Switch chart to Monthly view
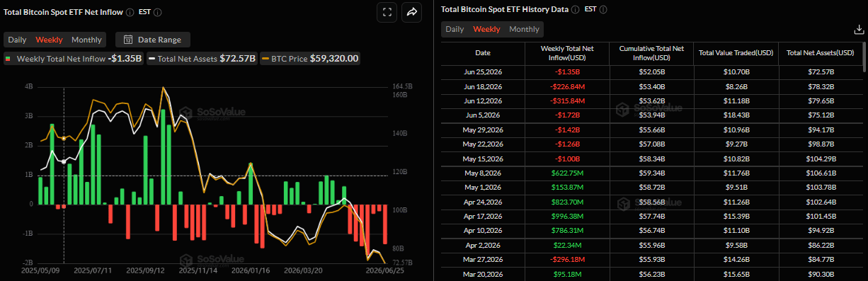The height and width of the screenshot is (281, 868). (x=86, y=40)
